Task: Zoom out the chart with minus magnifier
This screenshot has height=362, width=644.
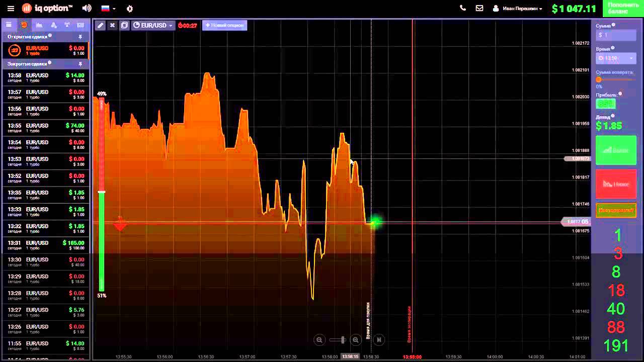Action: pos(319,340)
